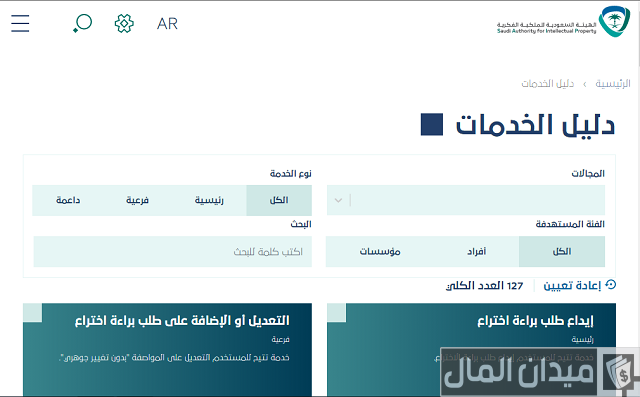Image resolution: width=640 pixels, height=397 pixels.
Task: Select أفراد target category
Action: coord(476,251)
